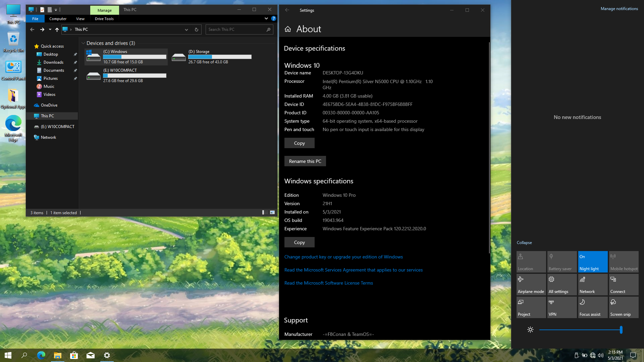Viewport: 644px width, 362px height.
Task: Select Quick access in navigation pane
Action: (52, 46)
